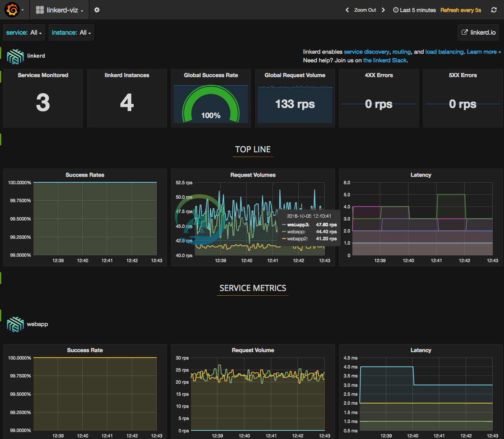Viewport: 504px width, 439px height.
Task: Open the row menu handle beside webapp
Action: coord(1,316)
